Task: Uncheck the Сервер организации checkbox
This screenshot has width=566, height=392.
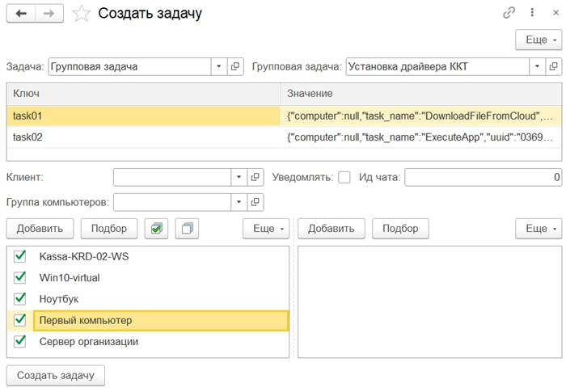Action: click(20, 341)
